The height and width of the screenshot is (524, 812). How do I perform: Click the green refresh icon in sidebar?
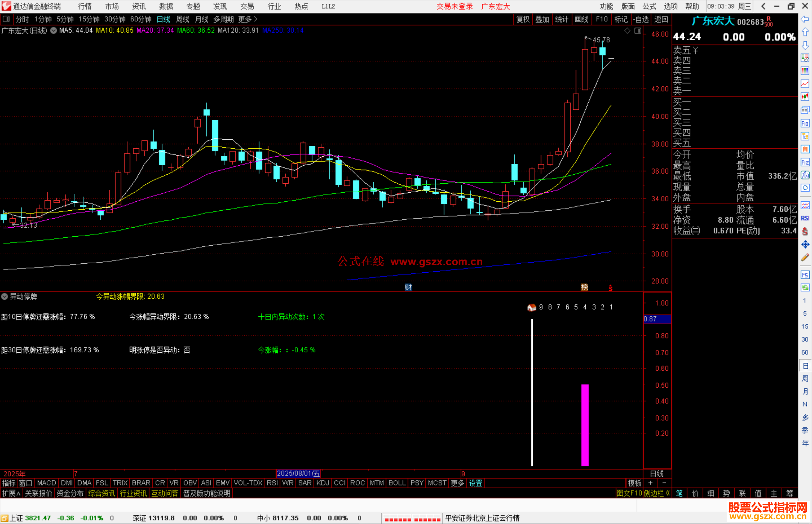pos(805,288)
